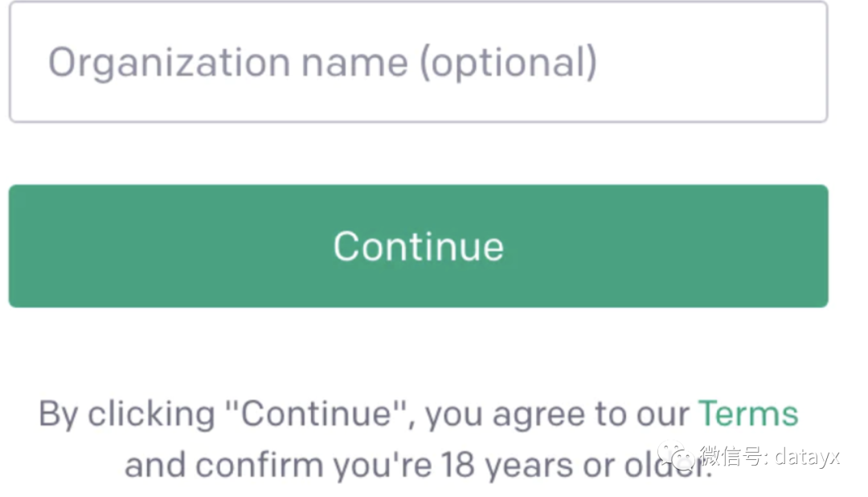Tap the WeChat chat-bubble icon near 'older'

(676, 456)
